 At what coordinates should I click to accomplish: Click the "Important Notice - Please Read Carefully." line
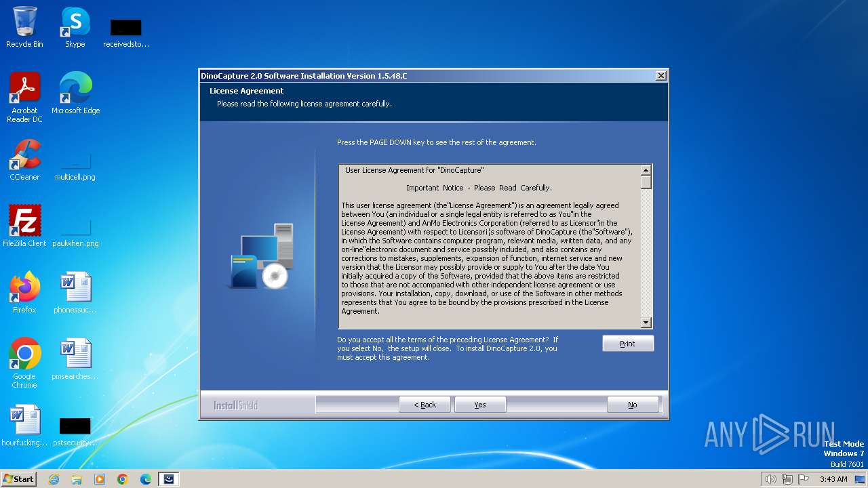coord(479,188)
